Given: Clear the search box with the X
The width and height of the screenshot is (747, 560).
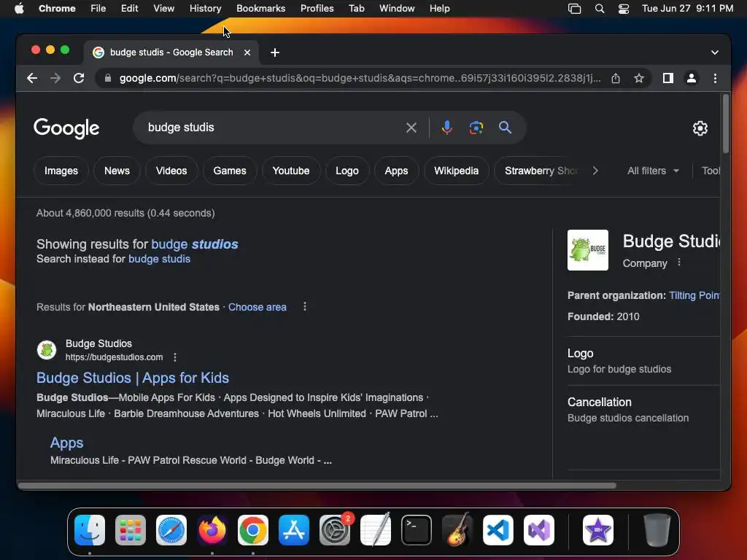Looking at the screenshot, I should [x=411, y=128].
